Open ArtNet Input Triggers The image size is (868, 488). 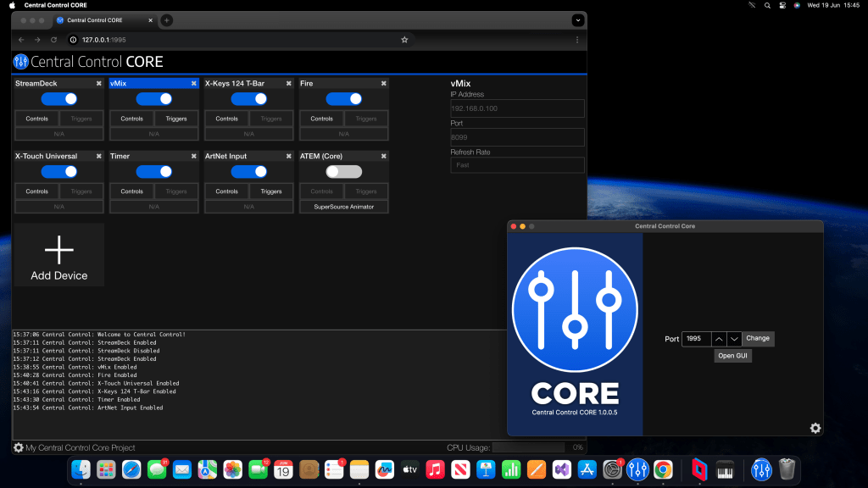(271, 191)
